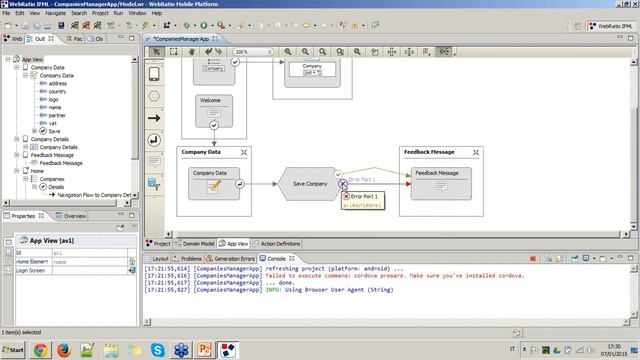The height and width of the screenshot is (360, 640).
Task: Click the Feedback Message component box
Action: coord(441,184)
